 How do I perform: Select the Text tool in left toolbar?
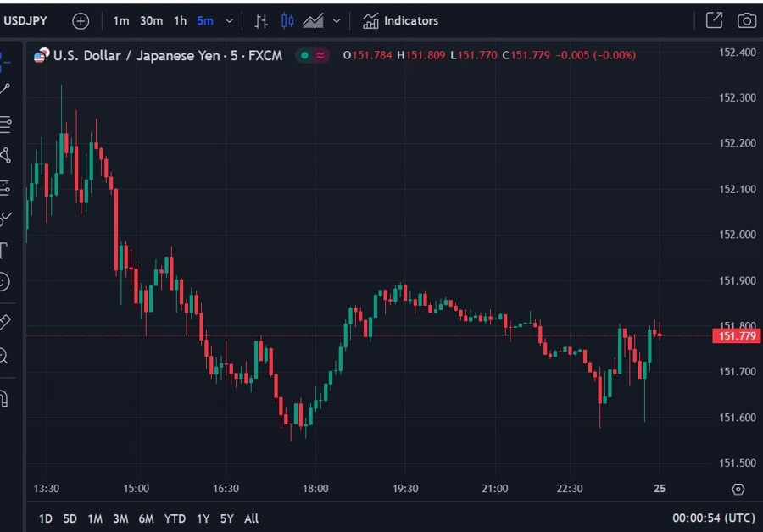tap(4, 250)
